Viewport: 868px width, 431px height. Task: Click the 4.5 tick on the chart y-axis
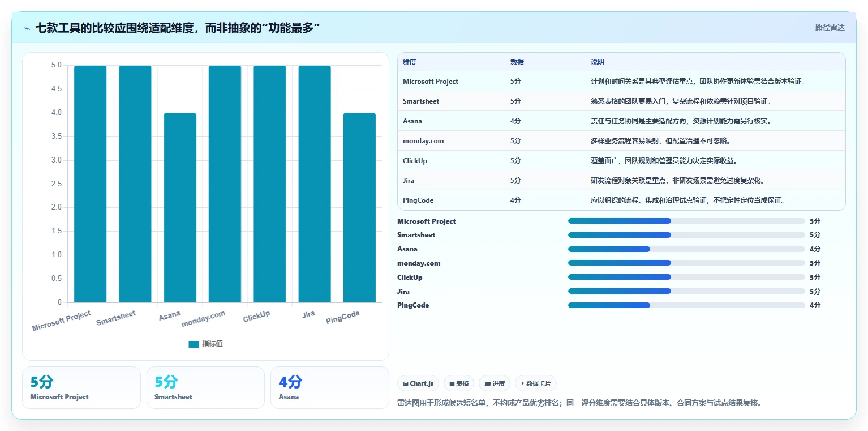[55, 89]
